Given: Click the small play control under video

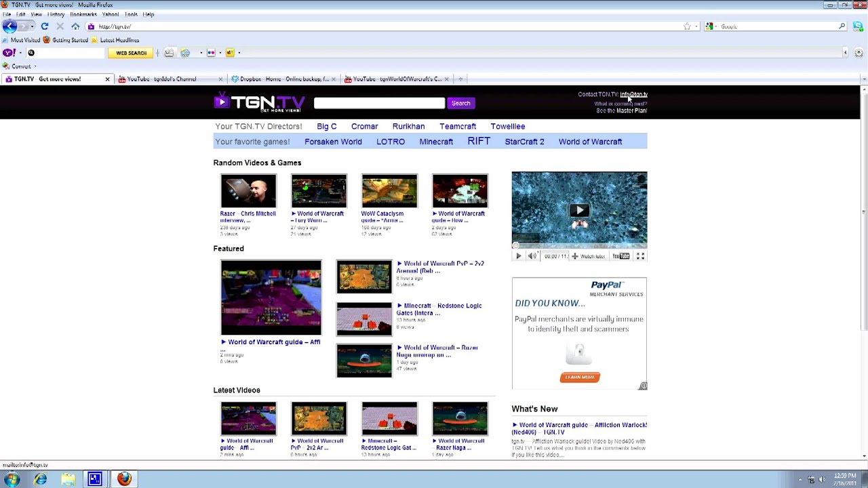Looking at the screenshot, I should 519,256.
